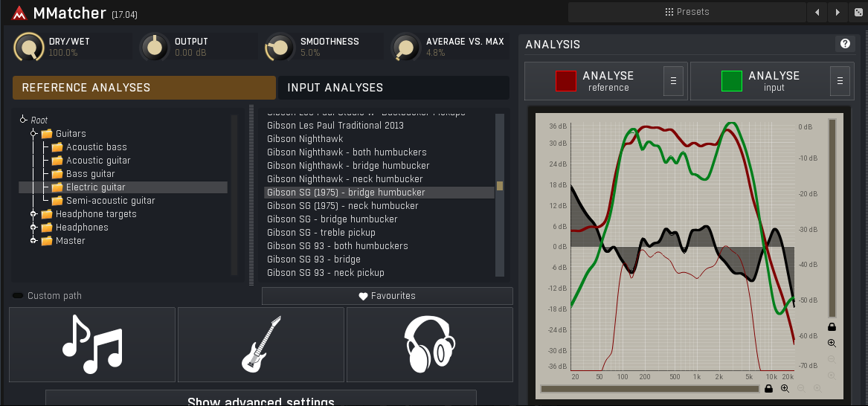Image resolution: width=868 pixels, height=406 pixels.
Task: Click the vertical graph range scrollbar
Action: click(832, 219)
